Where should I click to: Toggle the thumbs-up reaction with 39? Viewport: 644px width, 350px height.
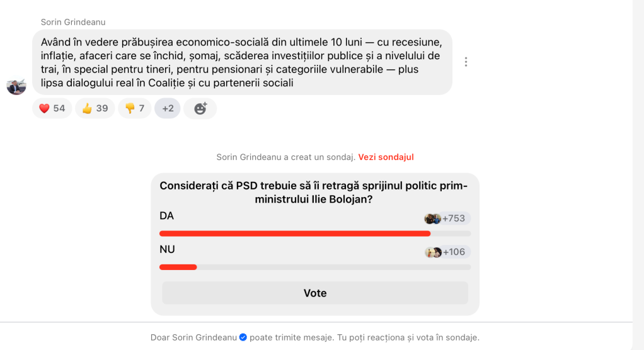tap(95, 108)
